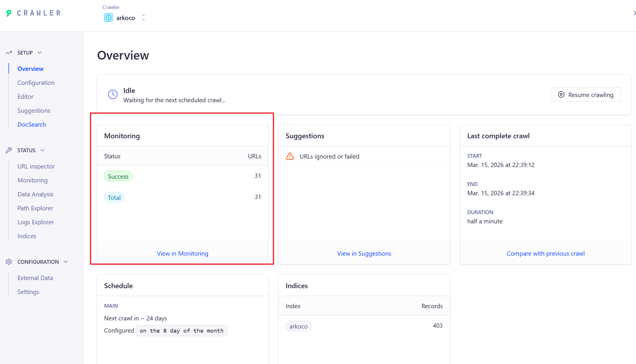Open the DocSearch sidebar link

pyautogui.click(x=32, y=125)
